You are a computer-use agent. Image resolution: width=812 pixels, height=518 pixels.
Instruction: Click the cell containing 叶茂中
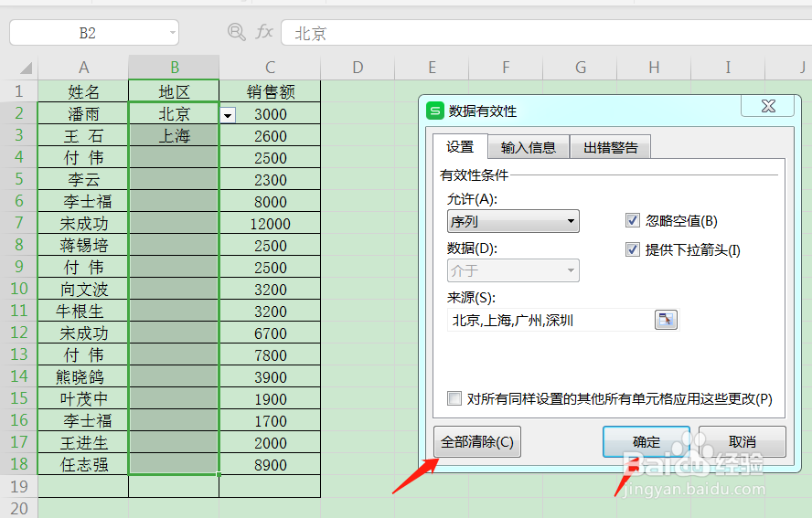[83, 398]
